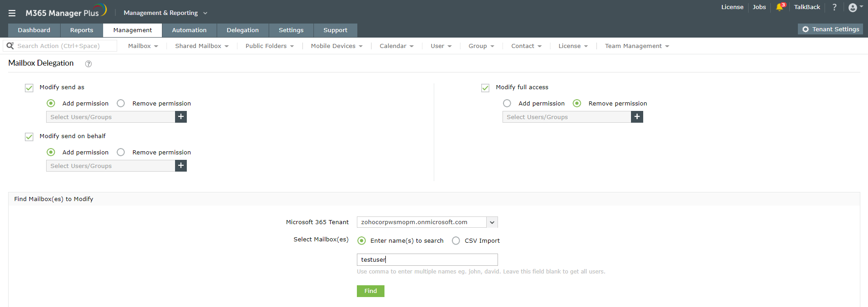Screen dimensions: 868x307
Task: Switch to the Management tab
Action: coord(133,30)
